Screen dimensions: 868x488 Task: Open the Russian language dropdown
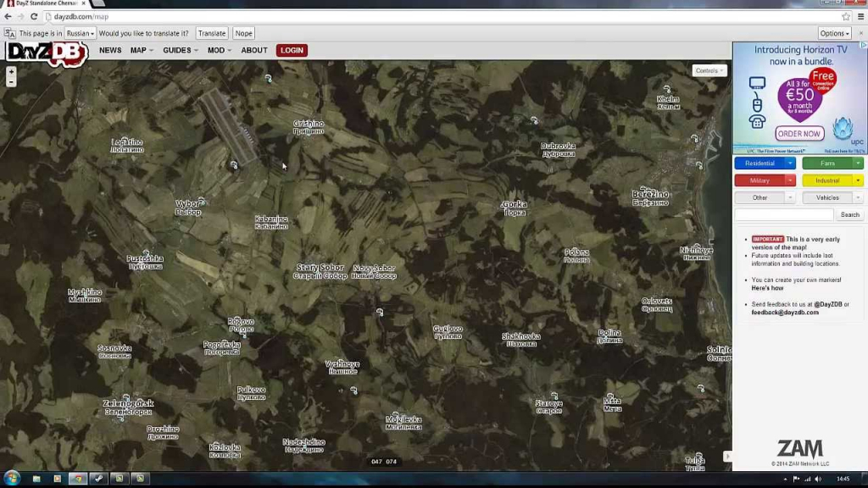coord(81,34)
